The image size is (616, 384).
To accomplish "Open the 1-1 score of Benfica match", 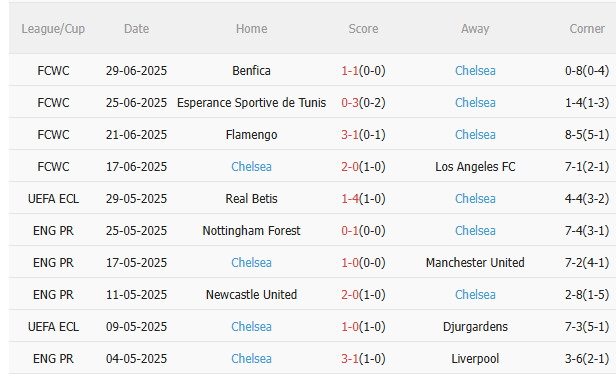I will [350, 71].
